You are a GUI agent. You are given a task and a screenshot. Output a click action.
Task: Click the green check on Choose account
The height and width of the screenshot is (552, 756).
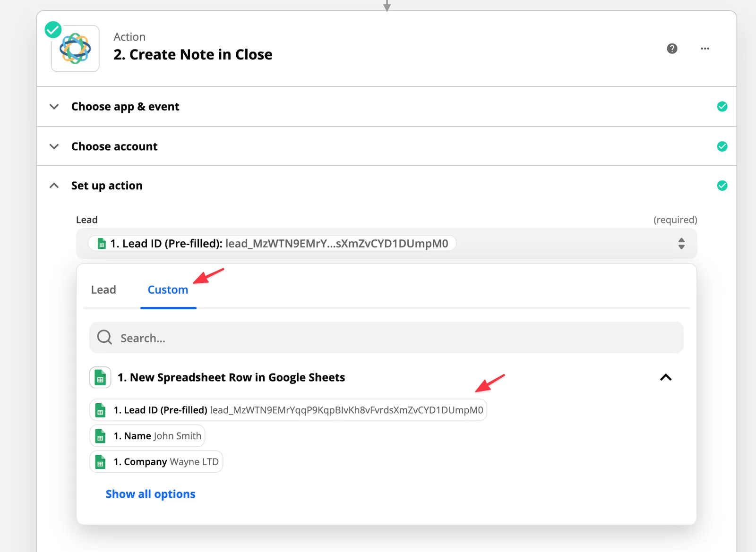(x=722, y=146)
